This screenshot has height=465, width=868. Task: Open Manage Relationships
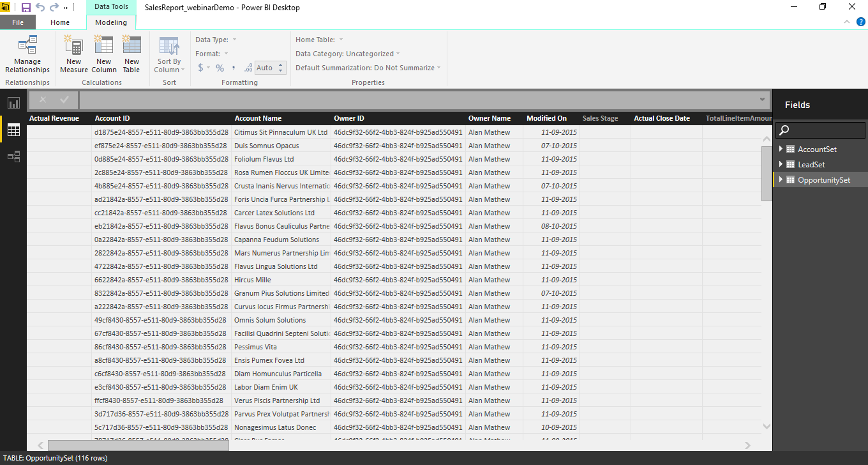coord(27,56)
